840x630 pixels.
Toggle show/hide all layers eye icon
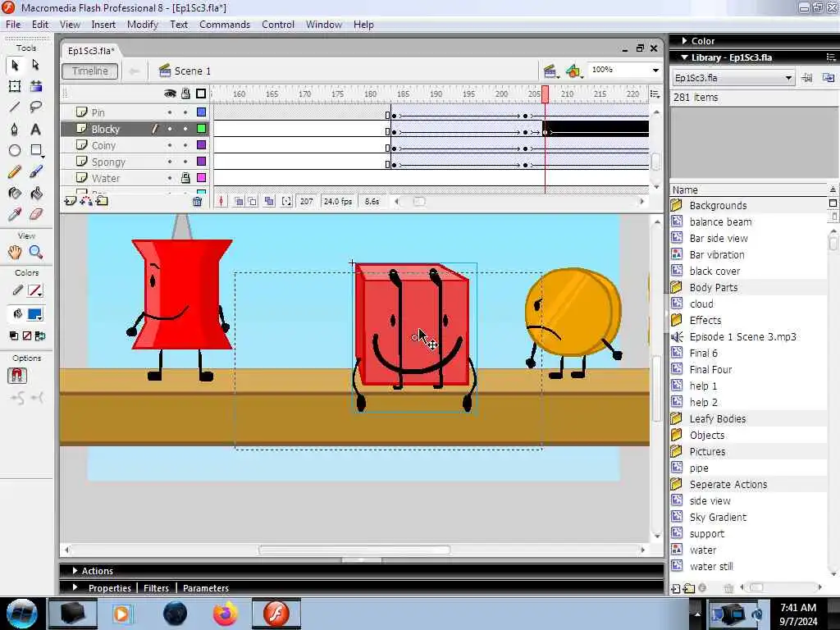(x=170, y=94)
